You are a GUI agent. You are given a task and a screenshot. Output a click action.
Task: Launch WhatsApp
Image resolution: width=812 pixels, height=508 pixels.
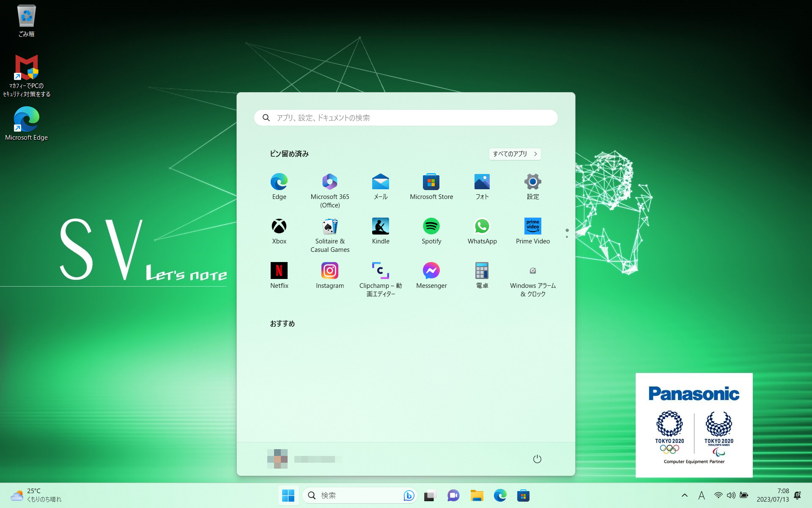click(x=482, y=231)
